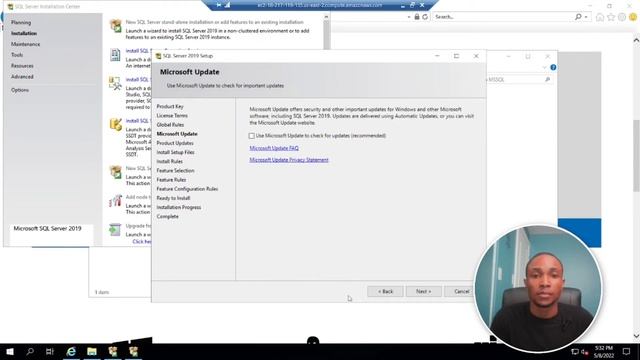The width and height of the screenshot is (640, 360).
Task: Click the Install SQL Server Management Tools icon
Action: [x=116, y=83]
